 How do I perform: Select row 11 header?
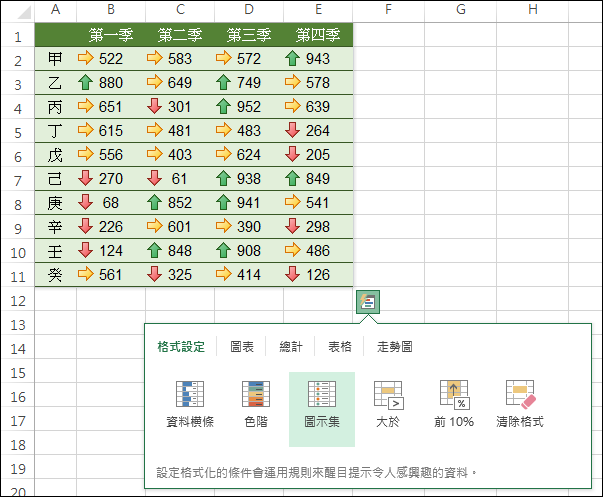[18, 276]
